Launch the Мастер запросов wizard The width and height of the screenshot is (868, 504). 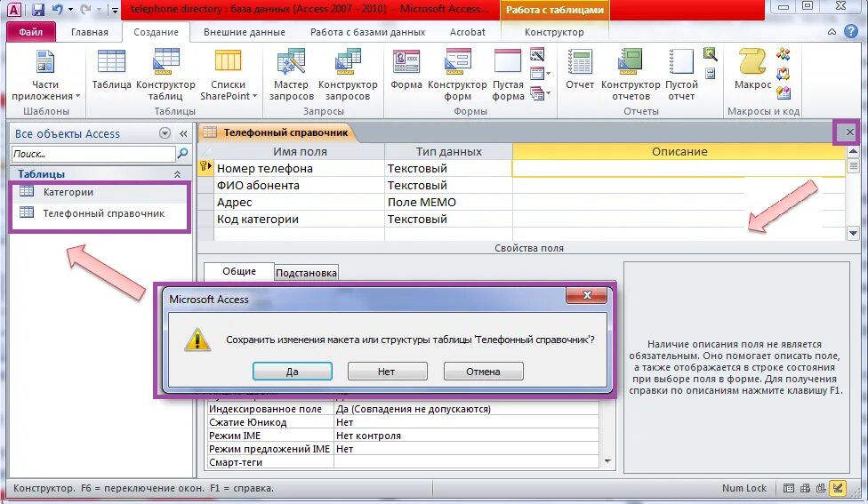point(291,76)
